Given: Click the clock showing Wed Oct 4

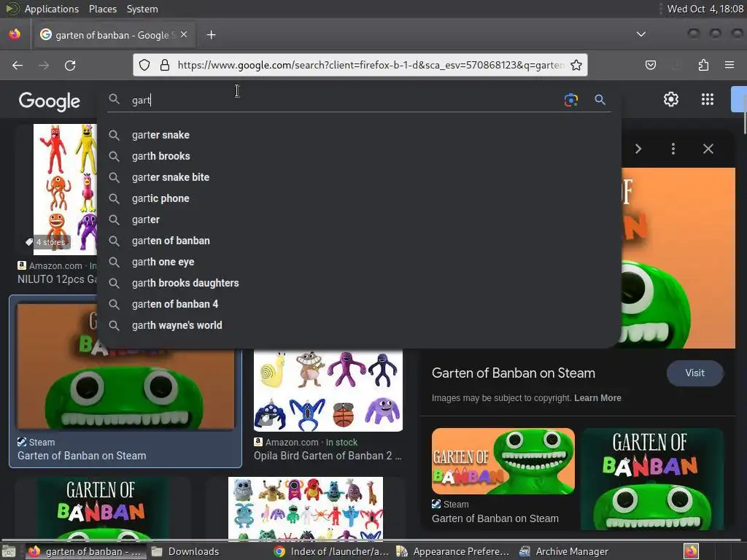Looking at the screenshot, I should point(705,9).
